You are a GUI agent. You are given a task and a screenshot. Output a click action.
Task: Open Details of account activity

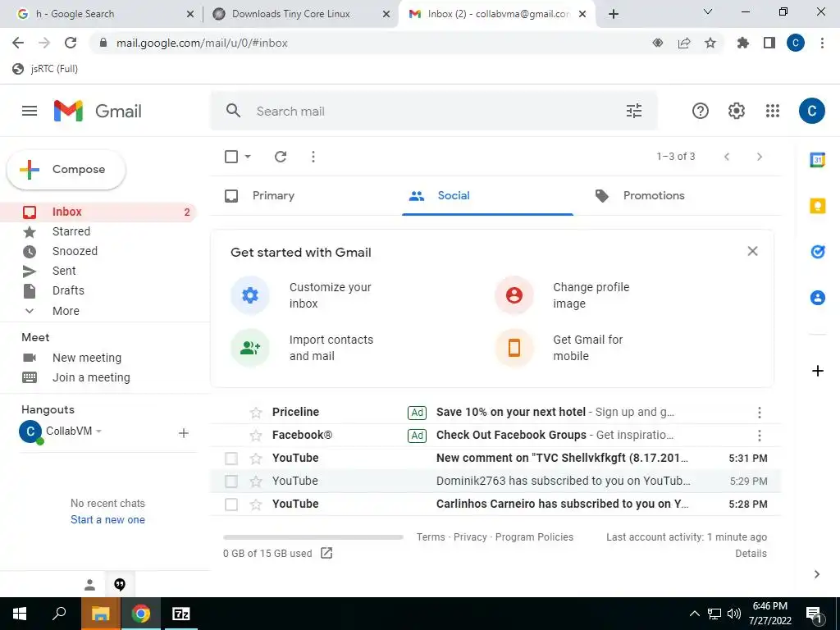(751, 554)
